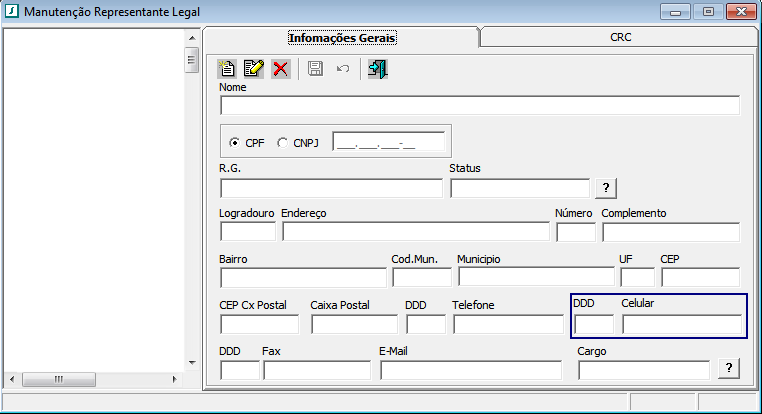This screenshot has width=762, height=414.
Task: Click the Edit record pencil icon
Action: (254, 69)
